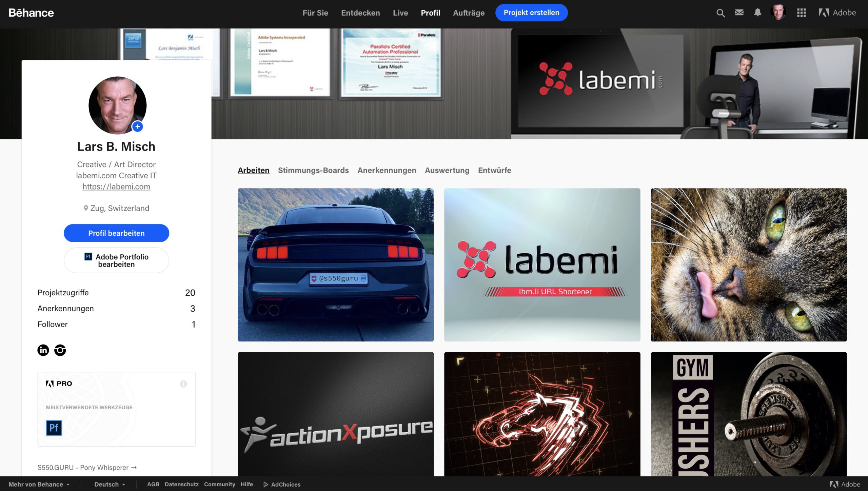Open the Community footer link
The image size is (868, 491).
point(219,484)
